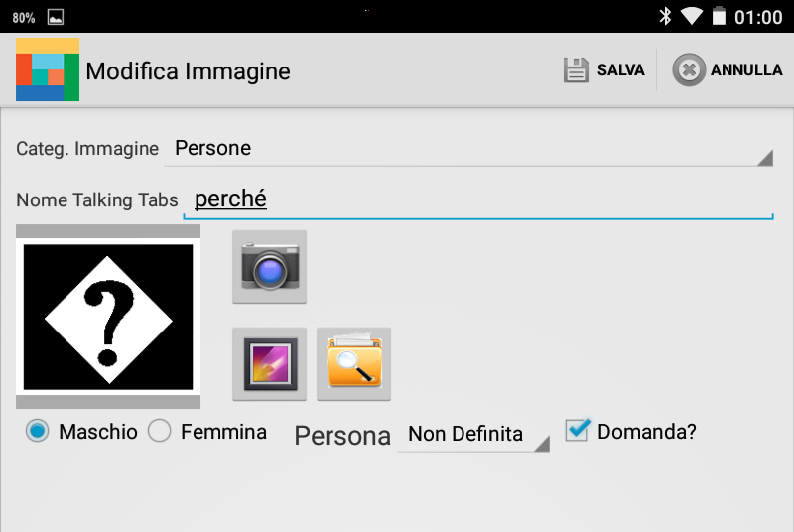Image resolution: width=794 pixels, height=532 pixels.
Task: Save changes with the SALVA button
Action: (603, 70)
